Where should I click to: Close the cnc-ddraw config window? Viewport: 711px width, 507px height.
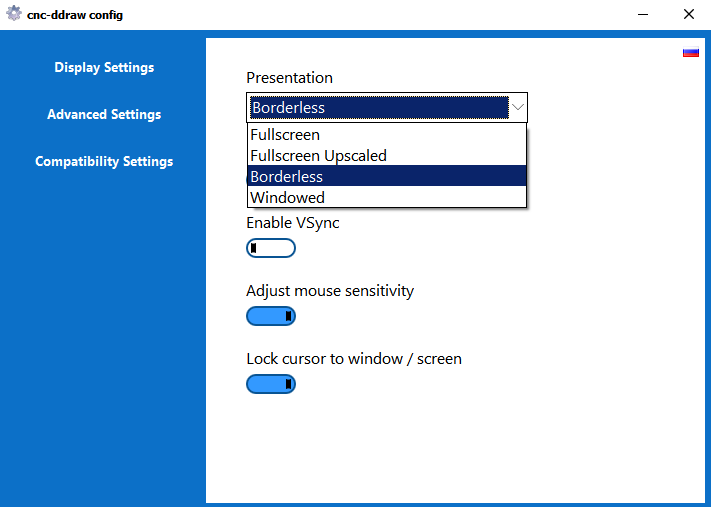point(688,15)
